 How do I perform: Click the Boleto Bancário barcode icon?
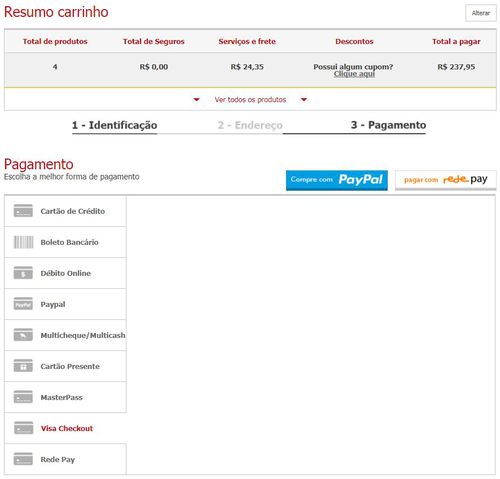point(23,242)
